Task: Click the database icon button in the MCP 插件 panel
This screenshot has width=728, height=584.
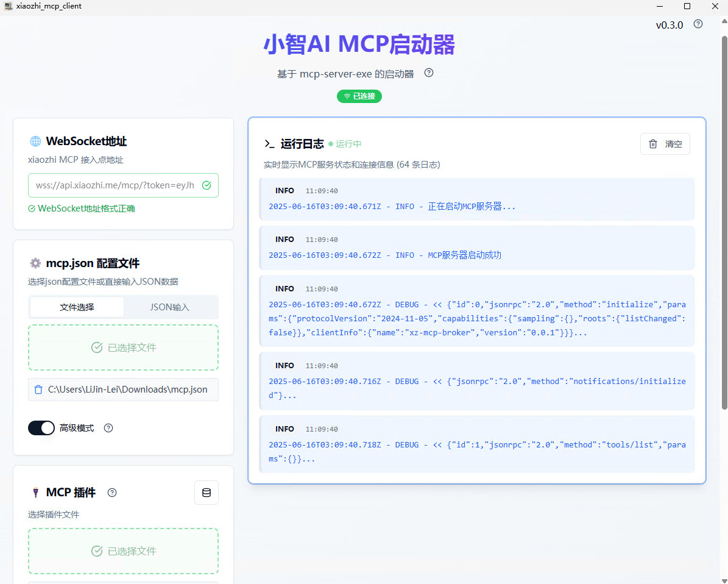Action: click(207, 493)
